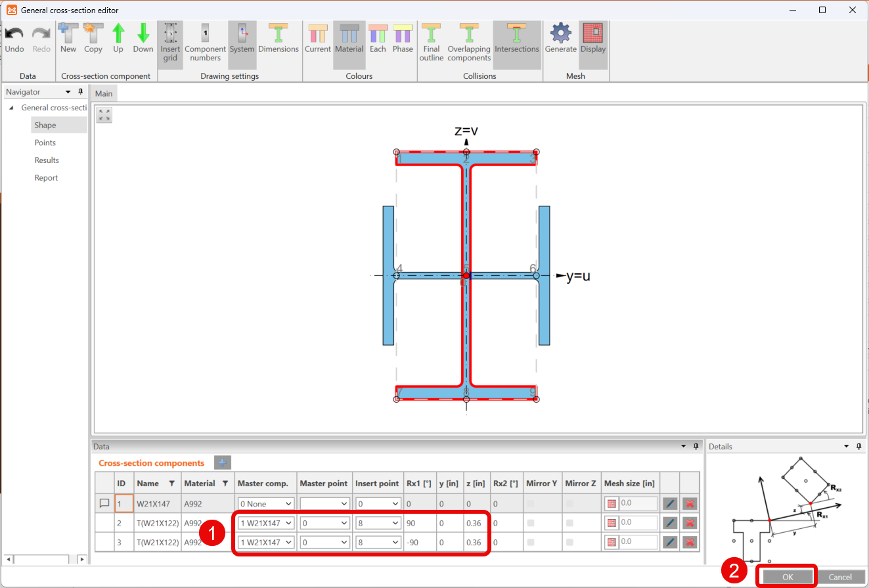Viewport: 869px width, 588px height.
Task: Move component Up with green arrow
Action: pos(118,38)
